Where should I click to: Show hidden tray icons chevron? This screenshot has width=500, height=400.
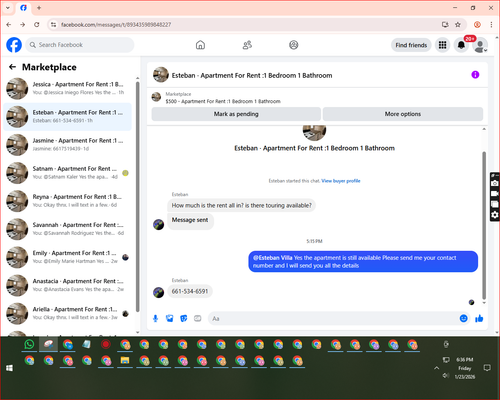436,368
